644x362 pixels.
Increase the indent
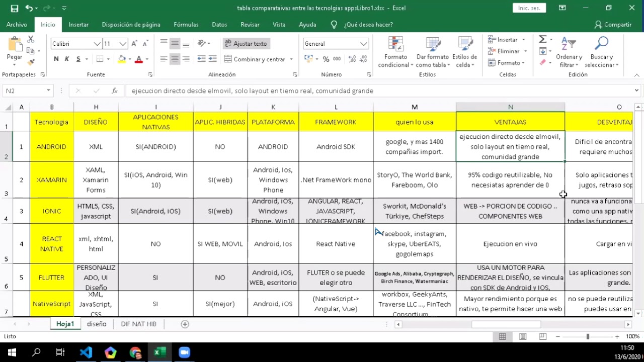tap(213, 59)
